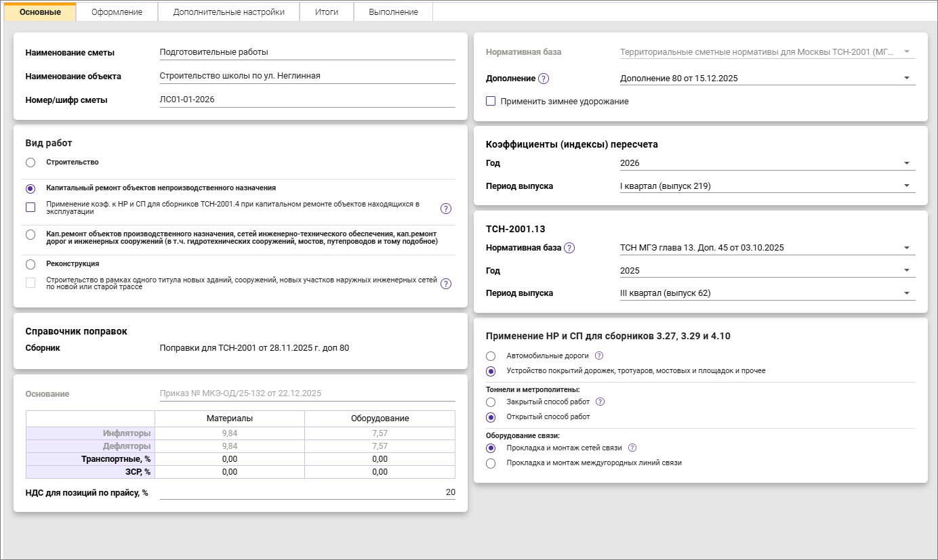Select Строительство radio button
Viewport: 938px width, 560px height.
pos(30,163)
